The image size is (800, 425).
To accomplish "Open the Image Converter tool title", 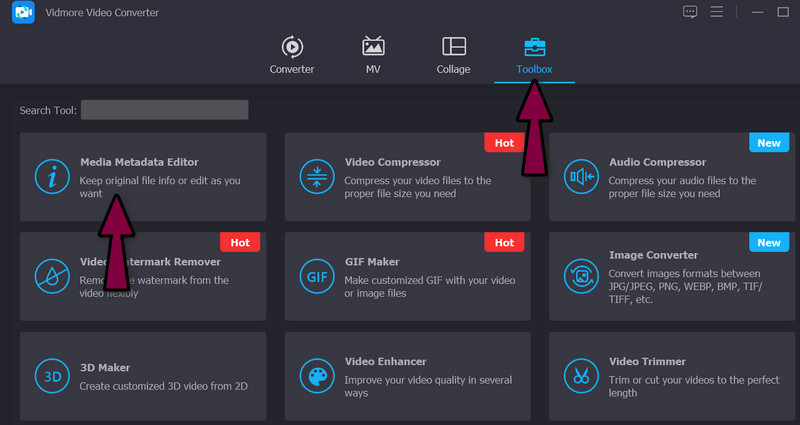I will tap(653, 255).
